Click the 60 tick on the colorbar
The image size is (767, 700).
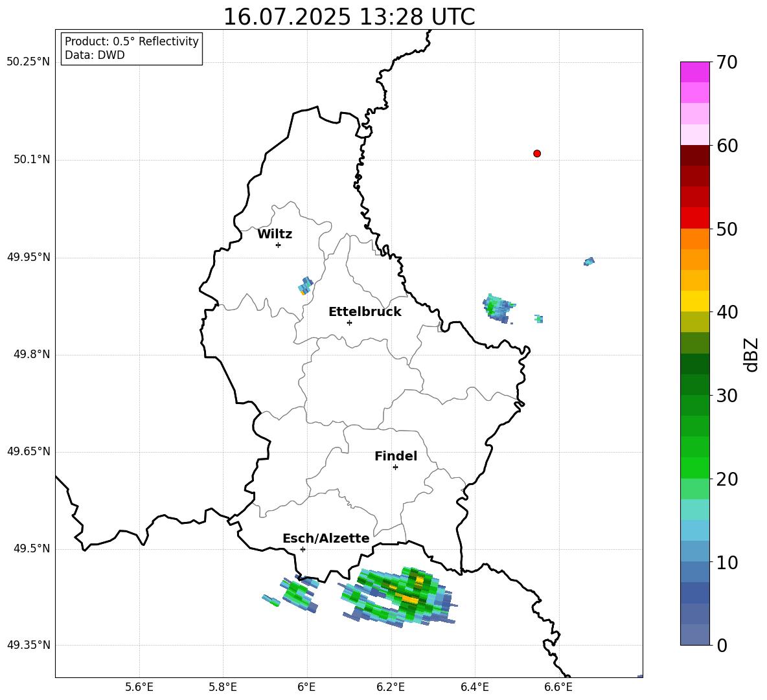[727, 146]
